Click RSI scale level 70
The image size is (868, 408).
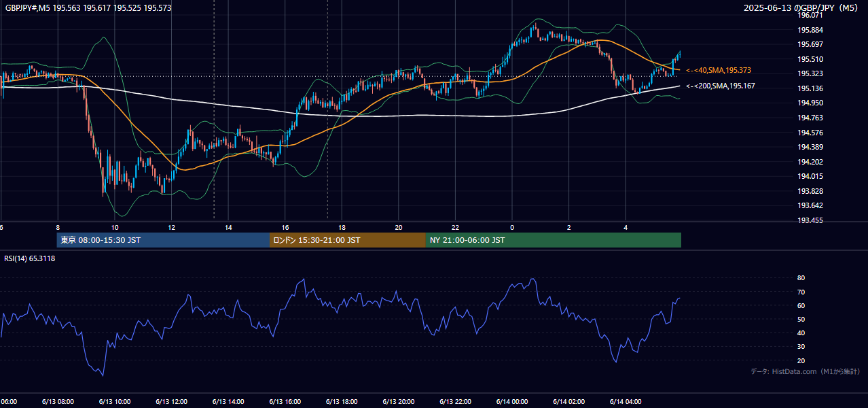(x=801, y=292)
